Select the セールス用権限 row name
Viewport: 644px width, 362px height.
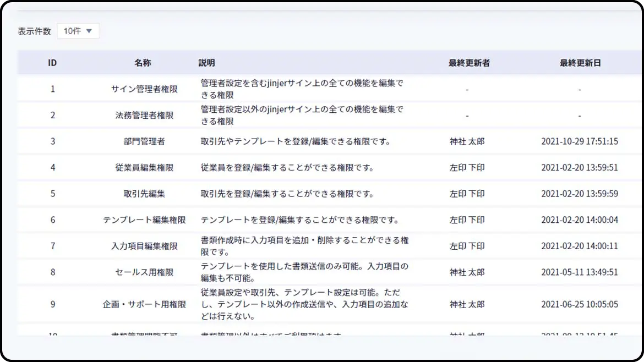coord(144,272)
